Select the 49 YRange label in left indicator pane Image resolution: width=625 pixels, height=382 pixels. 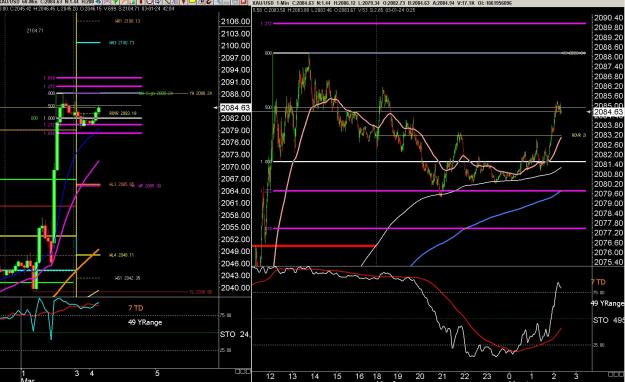click(x=145, y=322)
